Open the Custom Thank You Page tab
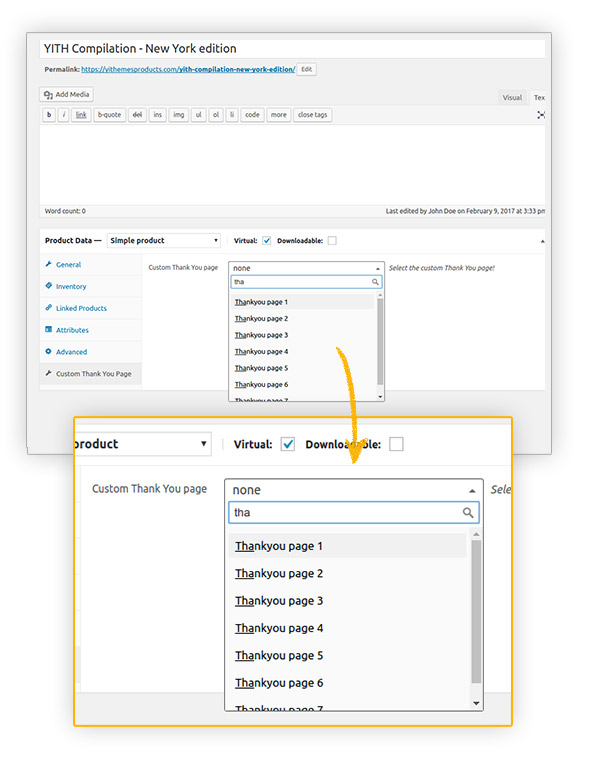Screen dimensions: 600x765 [91, 374]
